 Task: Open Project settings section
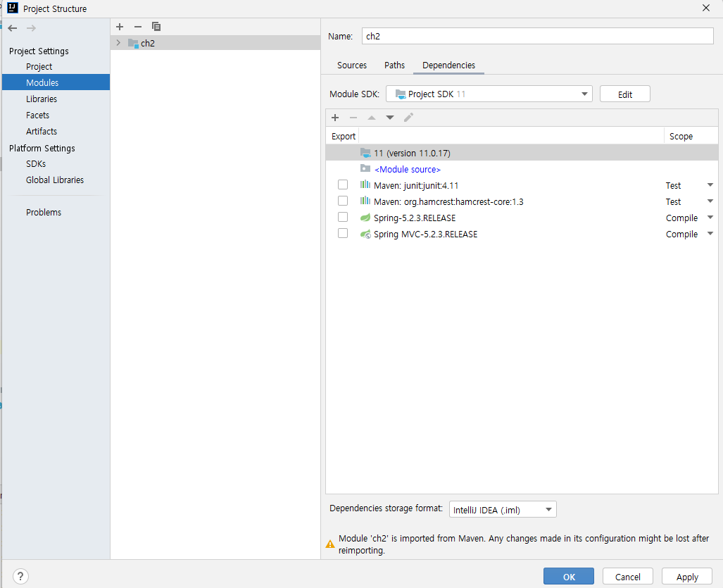coord(39,66)
